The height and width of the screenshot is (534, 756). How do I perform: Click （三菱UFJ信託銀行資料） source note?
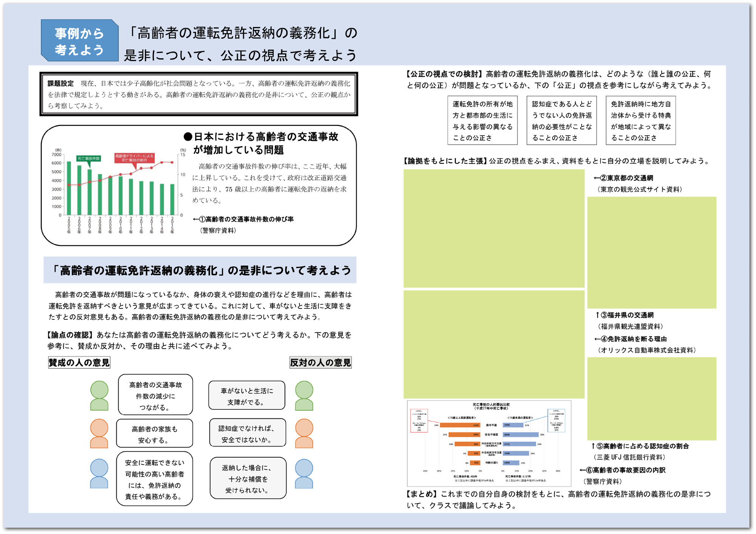click(629, 457)
